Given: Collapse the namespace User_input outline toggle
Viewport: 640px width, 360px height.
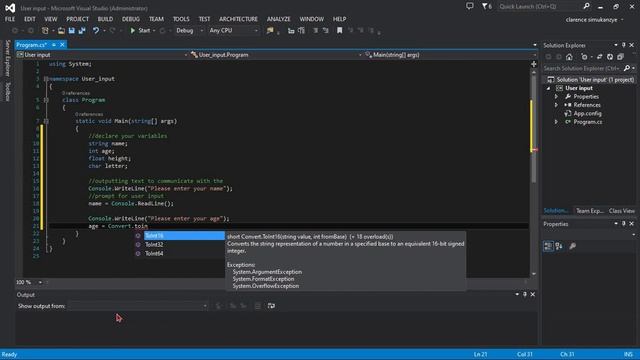Looking at the screenshot, I should coord(46,79).
